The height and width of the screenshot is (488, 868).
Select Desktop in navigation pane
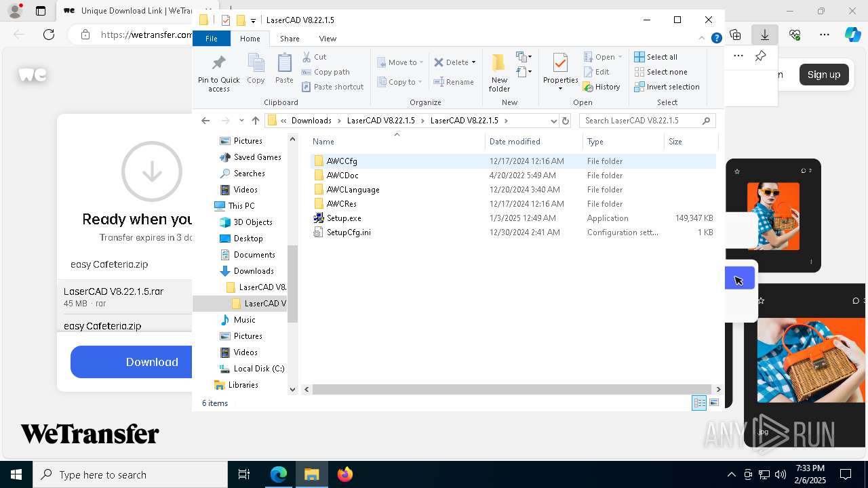[241, 239]
